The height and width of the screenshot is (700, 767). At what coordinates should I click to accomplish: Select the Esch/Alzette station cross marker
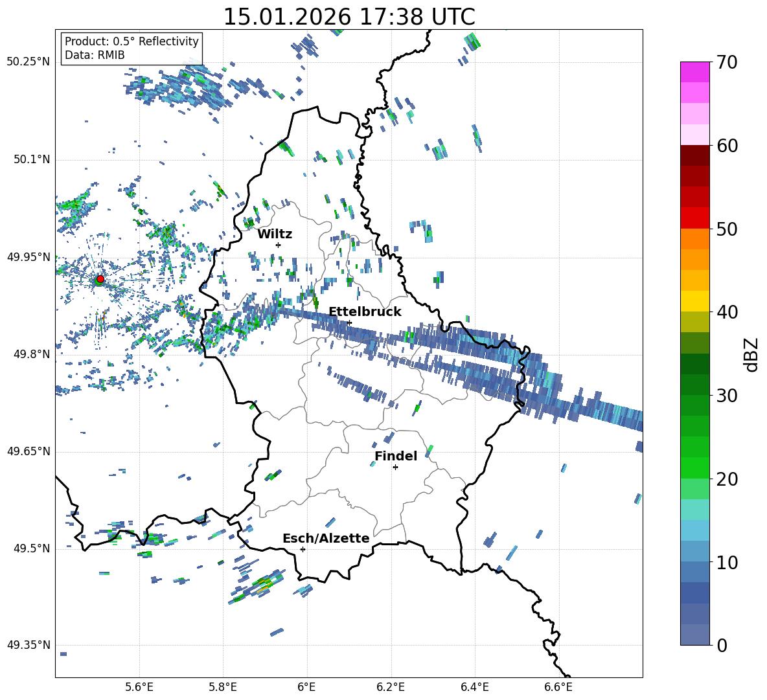(303, 549)
